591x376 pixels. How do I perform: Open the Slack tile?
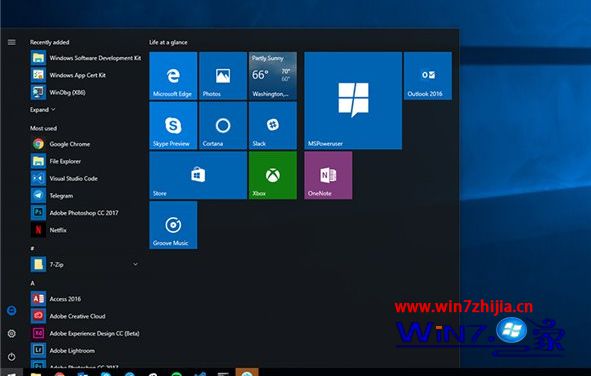click(x=273, y=125)
